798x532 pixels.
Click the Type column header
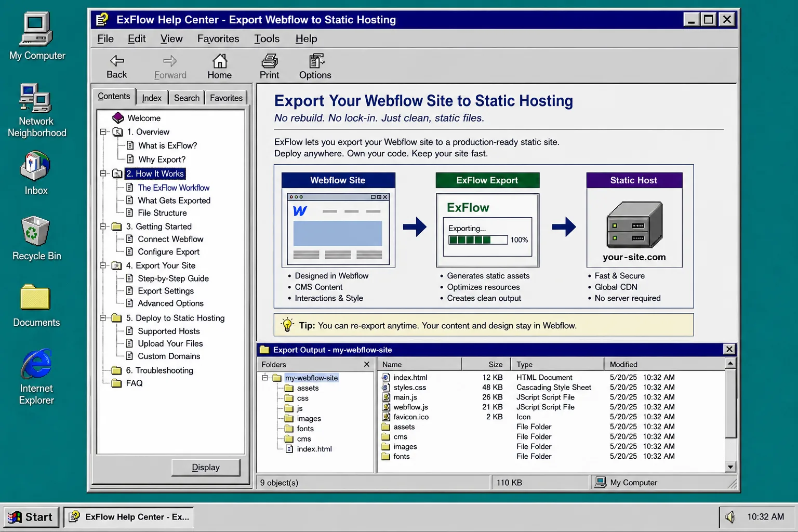(557, 364)
